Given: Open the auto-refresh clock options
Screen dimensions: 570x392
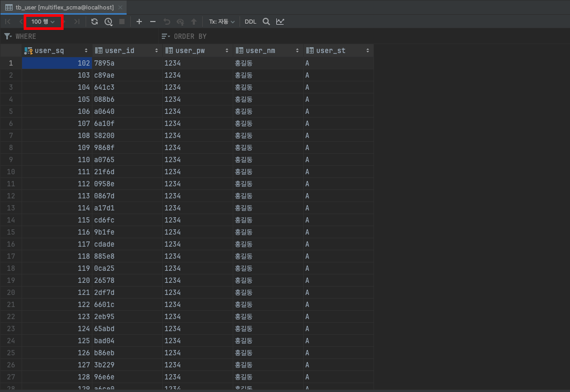Looking at the screenshot, I should (x=108, y=22).
